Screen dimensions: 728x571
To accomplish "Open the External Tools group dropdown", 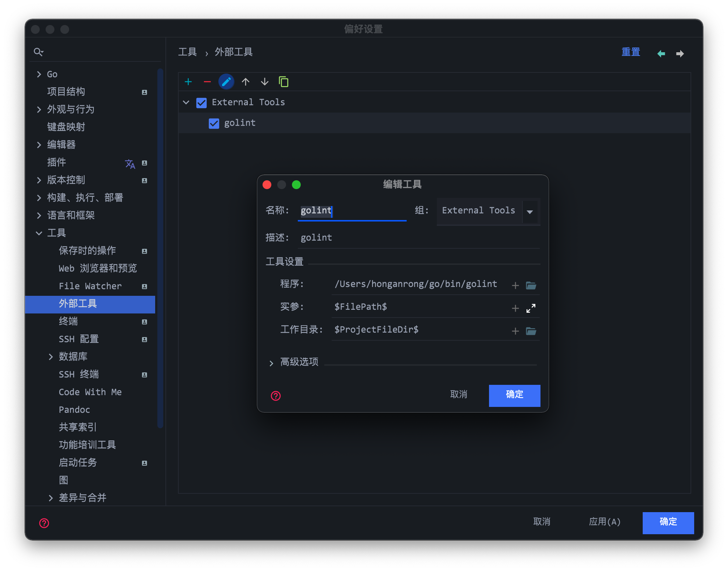I will click(530, 211).
